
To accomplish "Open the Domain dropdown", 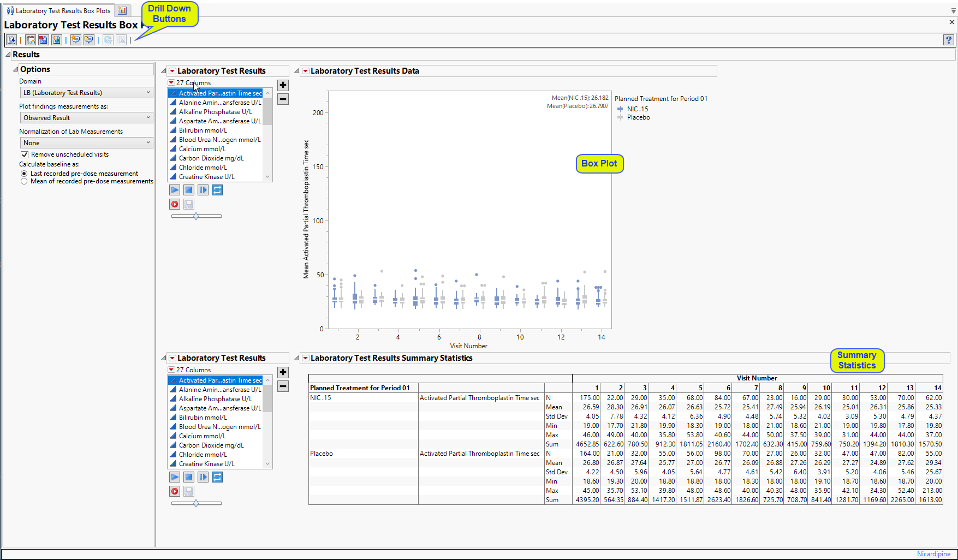I will [86, 93].
